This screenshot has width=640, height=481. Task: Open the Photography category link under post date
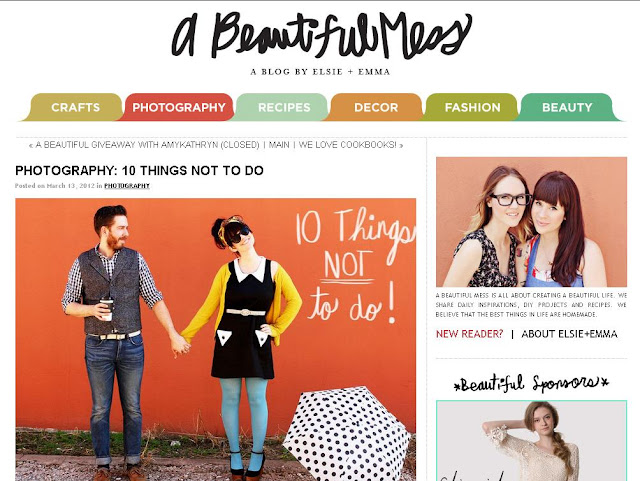127,186
